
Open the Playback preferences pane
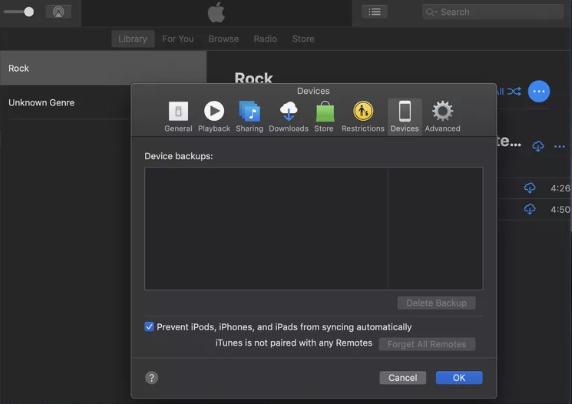(x=214, y=117)
